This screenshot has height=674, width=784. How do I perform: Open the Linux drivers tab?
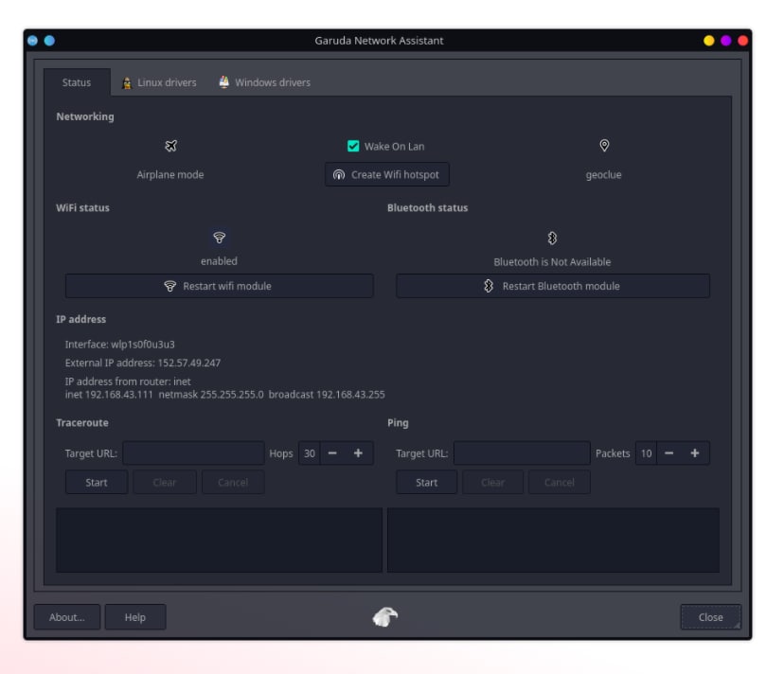[159, 82]
